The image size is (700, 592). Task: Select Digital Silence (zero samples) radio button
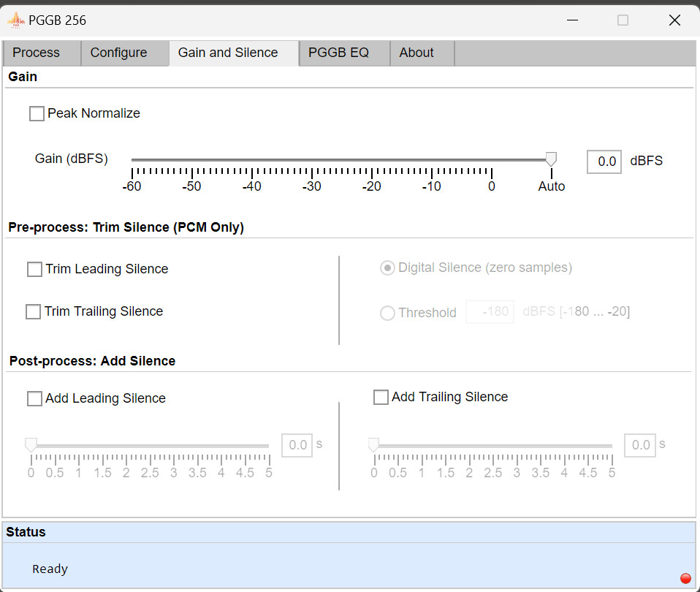click(387, 268)
